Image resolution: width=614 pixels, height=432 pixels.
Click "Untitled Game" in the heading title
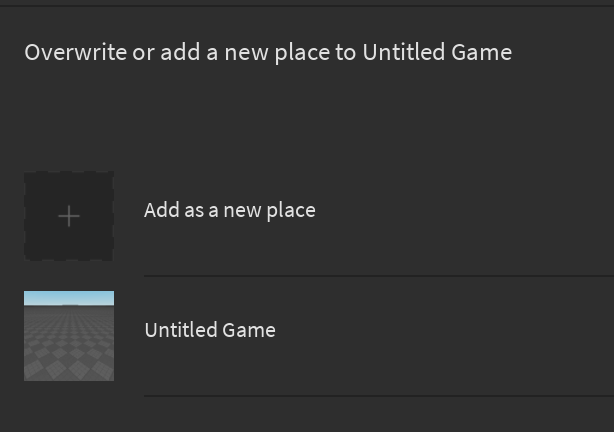pos(437,52)
